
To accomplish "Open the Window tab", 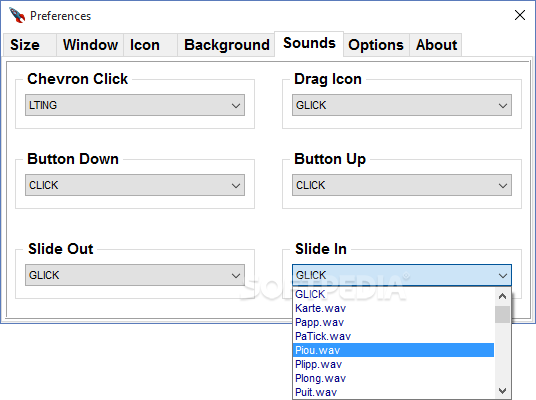I will 90,45.
